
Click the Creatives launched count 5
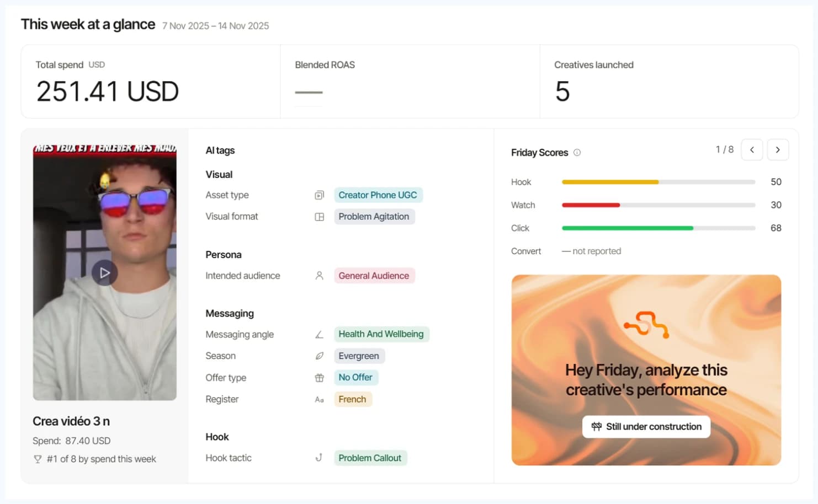click(x=562, y=92)
